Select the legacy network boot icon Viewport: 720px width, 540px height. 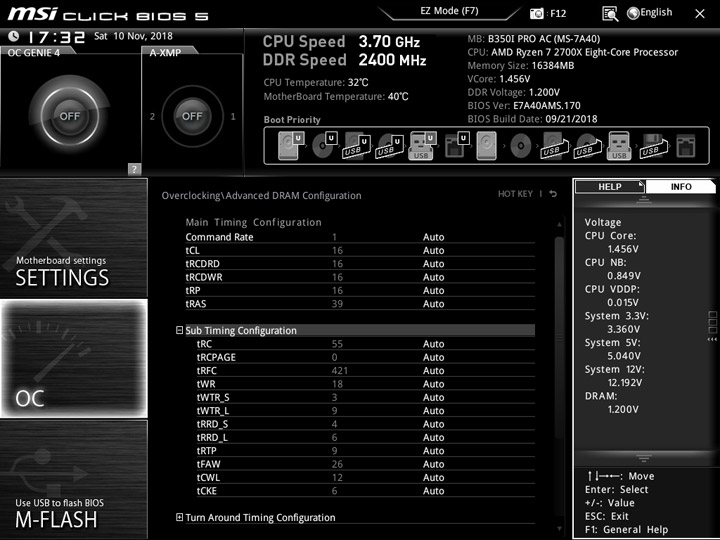tap(686, 146)
